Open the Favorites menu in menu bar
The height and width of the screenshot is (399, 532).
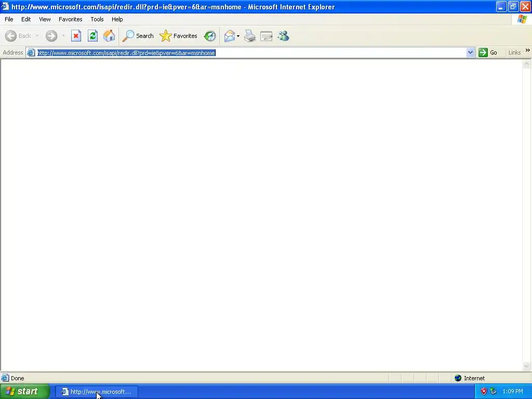tap(70, 19)
